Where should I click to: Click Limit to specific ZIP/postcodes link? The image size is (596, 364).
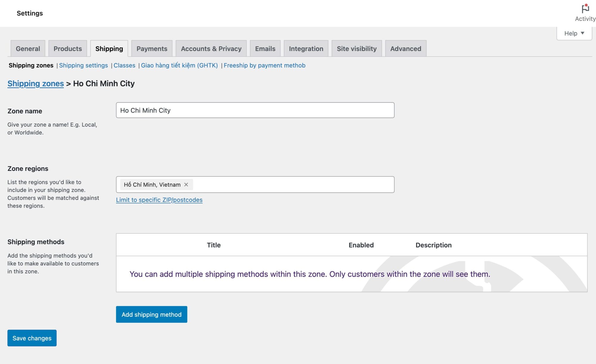[159, 200]
